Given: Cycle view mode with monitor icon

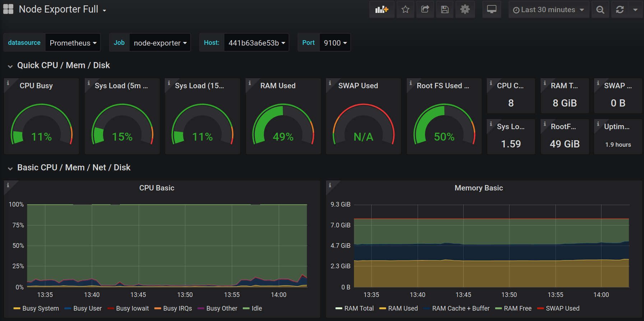Looking at the screenshot, I should point(491,10).
